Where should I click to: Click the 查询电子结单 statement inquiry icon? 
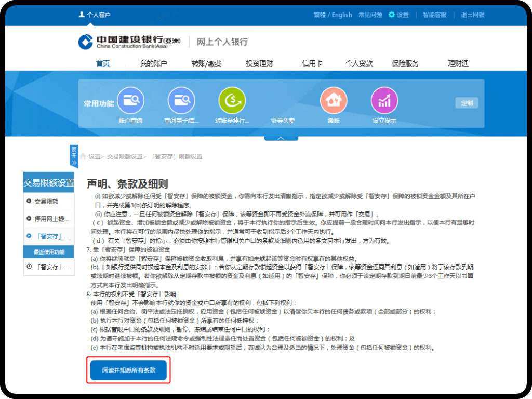(x=181, y=101)
